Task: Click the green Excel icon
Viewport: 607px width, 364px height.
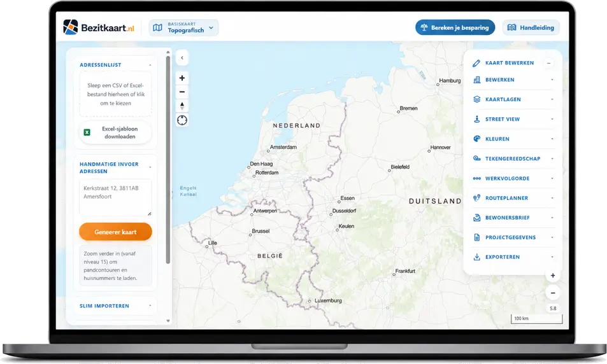Action: [x=87, y=132]
